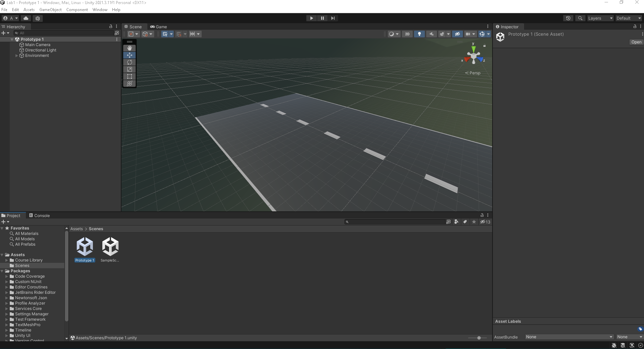Click the Open button in Inspector

[636, 42]
